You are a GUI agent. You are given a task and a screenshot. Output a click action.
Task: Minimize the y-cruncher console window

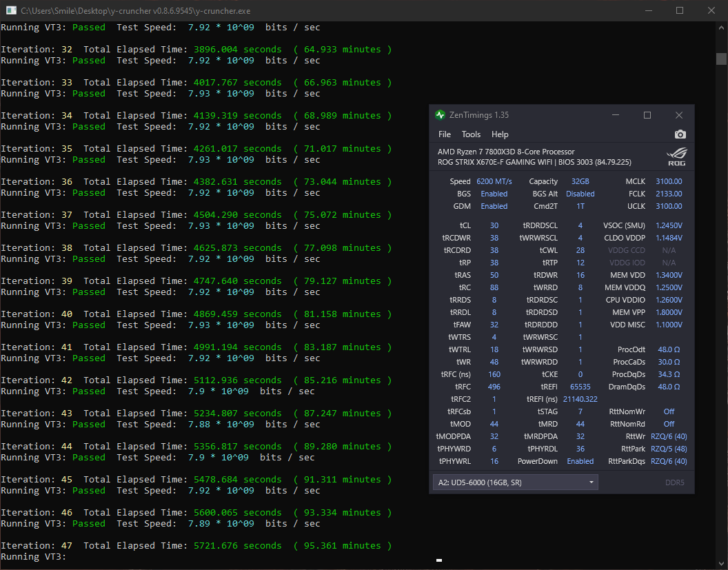(x=649, y=10)
